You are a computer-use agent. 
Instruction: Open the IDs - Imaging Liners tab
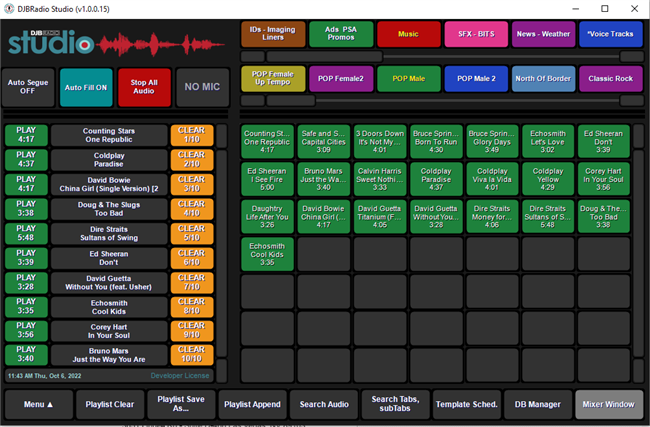[273, 34]
